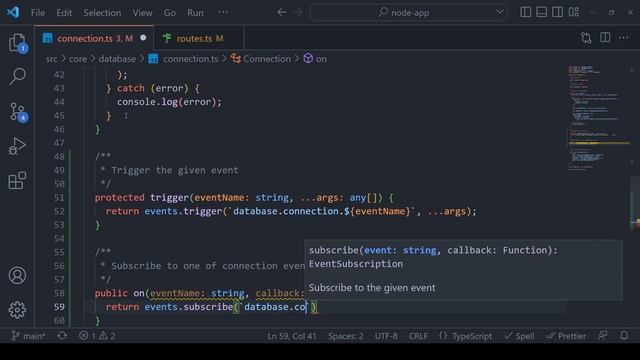Open the Edit menu

pyautogui.click(x=64, y=13)
